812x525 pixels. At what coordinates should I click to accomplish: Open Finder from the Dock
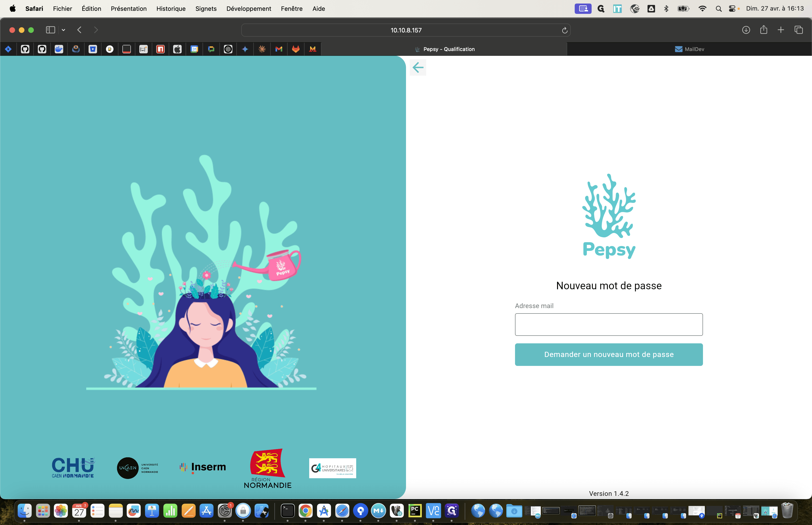(x=24, y=511)
